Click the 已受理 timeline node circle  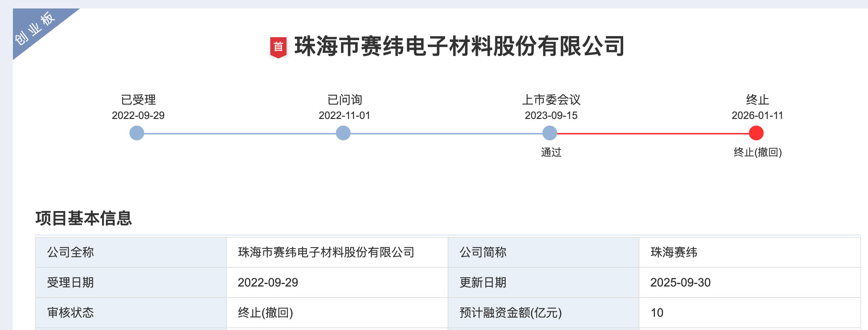[x=137, y=133]
